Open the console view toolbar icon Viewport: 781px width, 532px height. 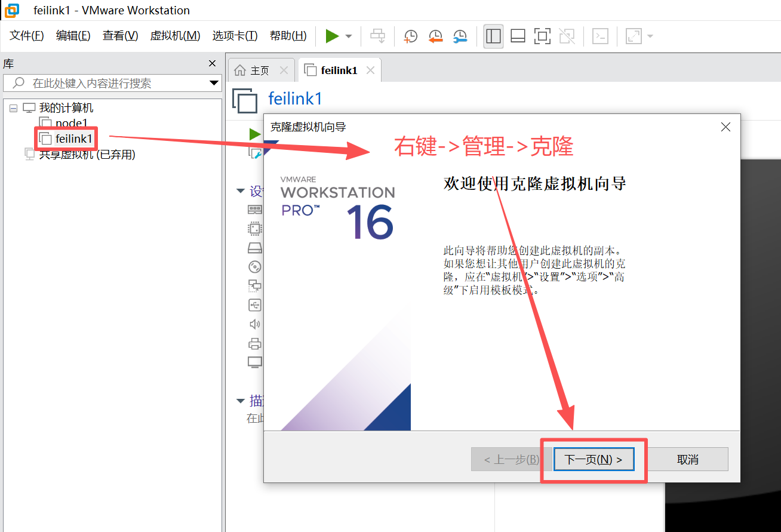pos(600,36)
